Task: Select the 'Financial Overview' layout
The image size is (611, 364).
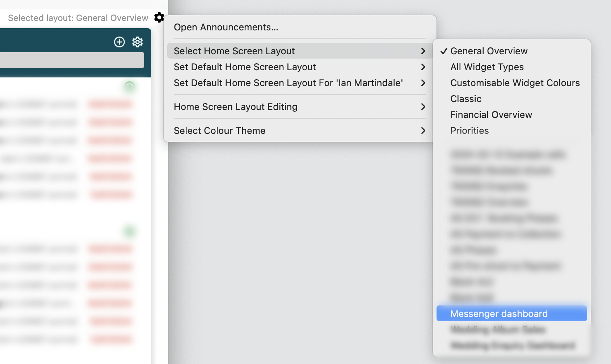Action: [491, 115]
